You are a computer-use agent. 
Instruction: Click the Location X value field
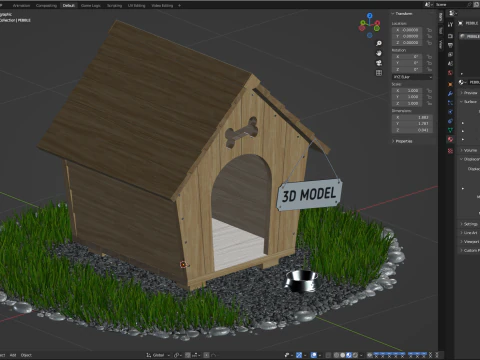click(407, 30)
